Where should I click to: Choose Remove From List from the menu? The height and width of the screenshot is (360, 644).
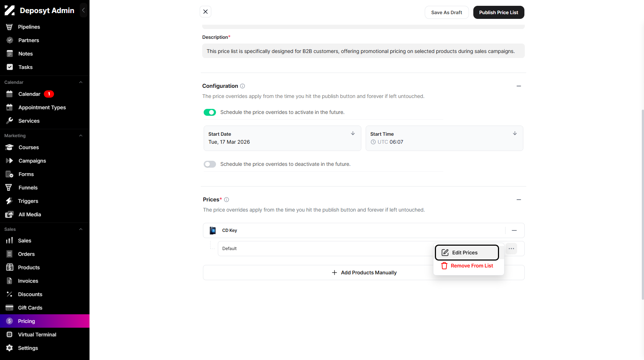pyautogui.click(x=467, y=266)
